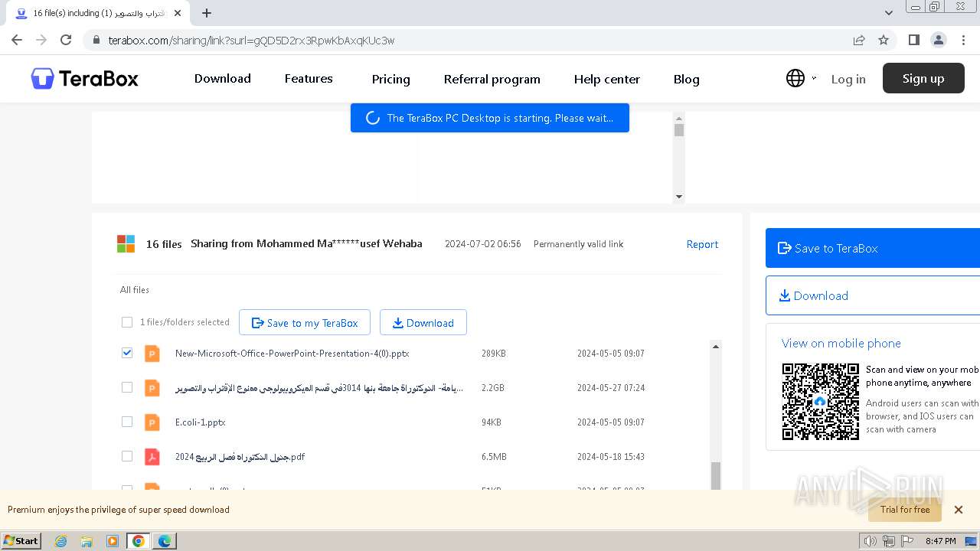Click the PowerPoint icon of New-Microsoft-Office presentation

pos(152,354)
